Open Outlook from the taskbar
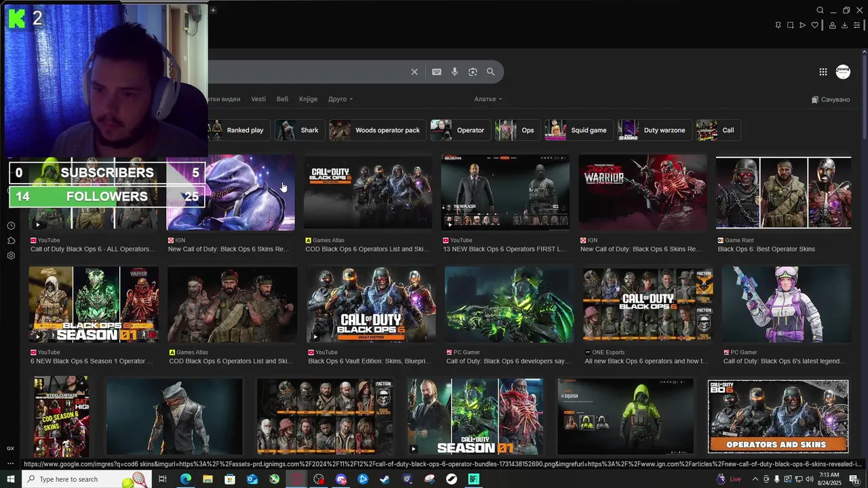This screenshot has width=868, height=488. pyautogui.click(x=252, y=479)
